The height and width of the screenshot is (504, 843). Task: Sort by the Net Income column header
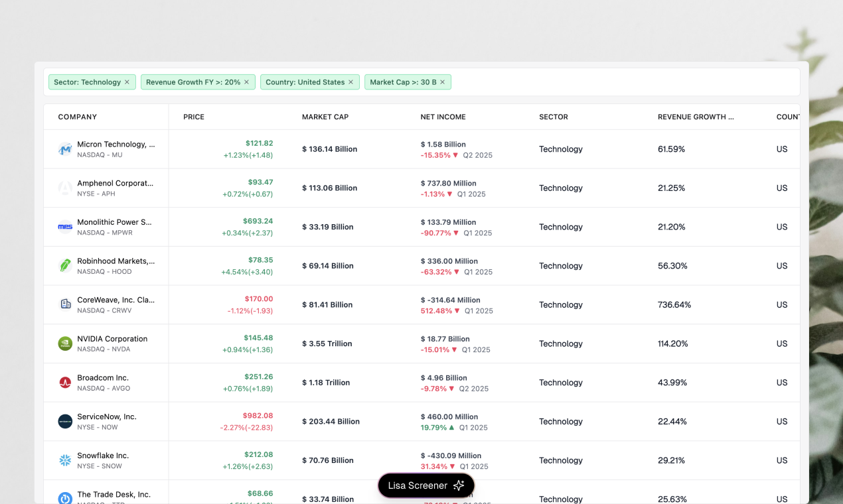click(443, 117)
